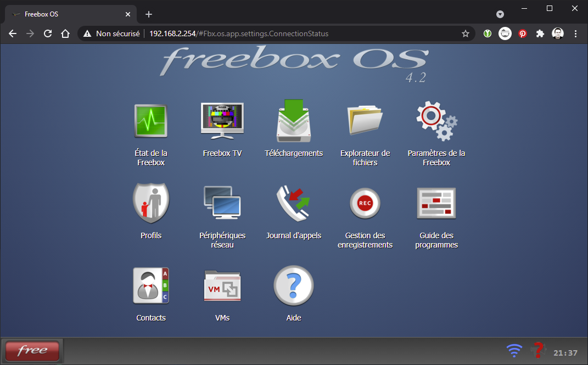
Task: Click the browser home icon
Action: click(65, 33)
